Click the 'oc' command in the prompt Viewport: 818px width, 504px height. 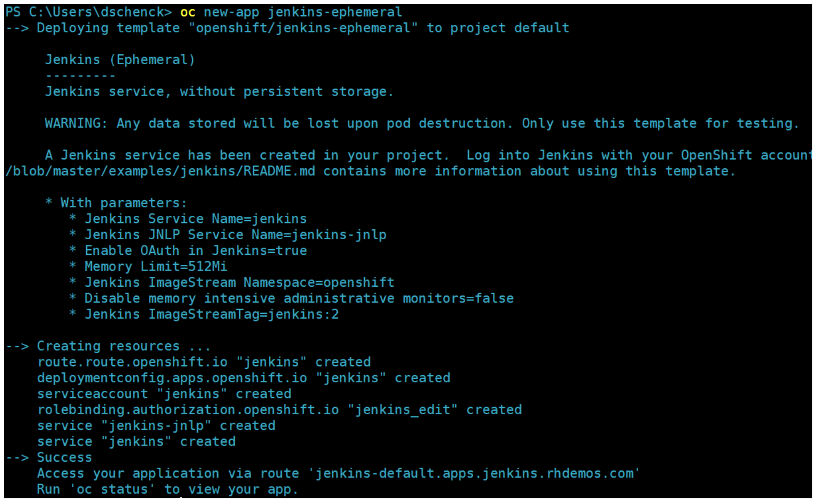point(187,12)
